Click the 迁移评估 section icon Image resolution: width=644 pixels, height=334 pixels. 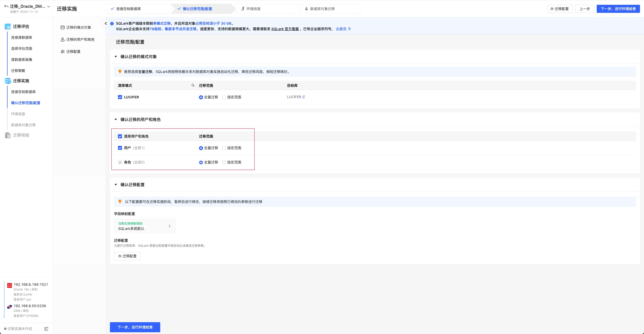(x=8, y=26)
